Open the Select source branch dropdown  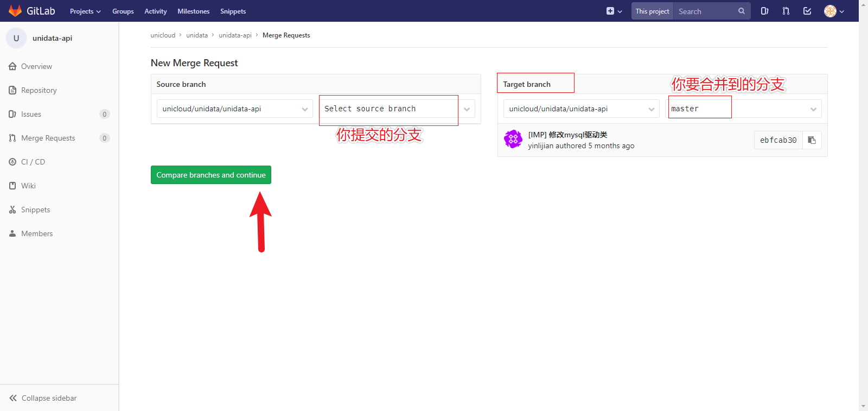[397, 109]
